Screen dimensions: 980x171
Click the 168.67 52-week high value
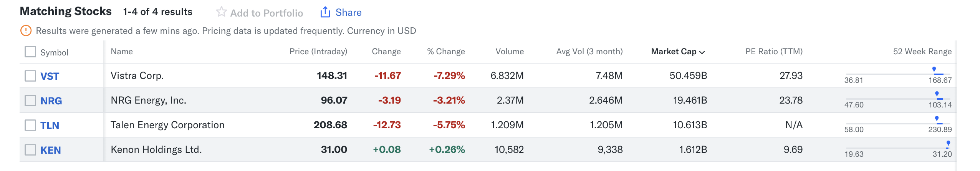tap(940, 80)
